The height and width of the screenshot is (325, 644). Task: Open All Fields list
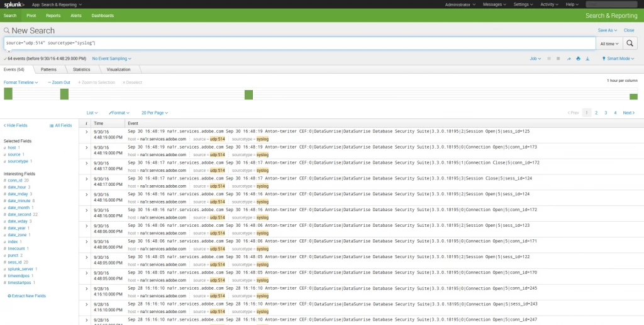click(x=61, y=125)
